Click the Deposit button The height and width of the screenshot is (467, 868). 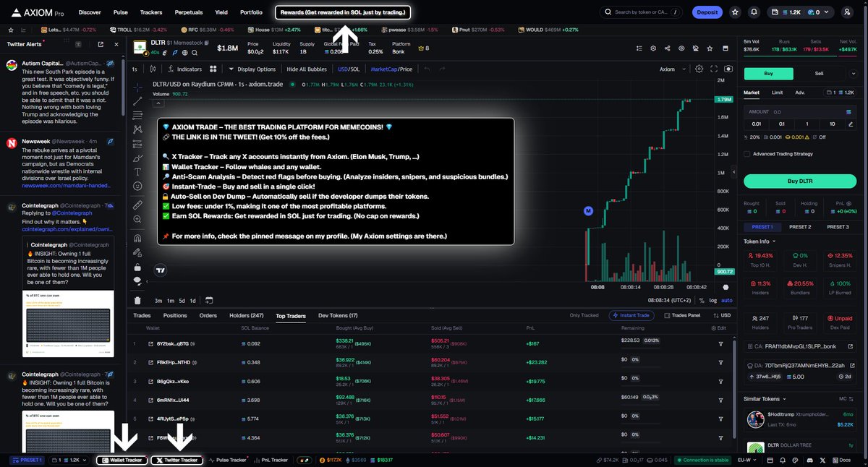707,12
